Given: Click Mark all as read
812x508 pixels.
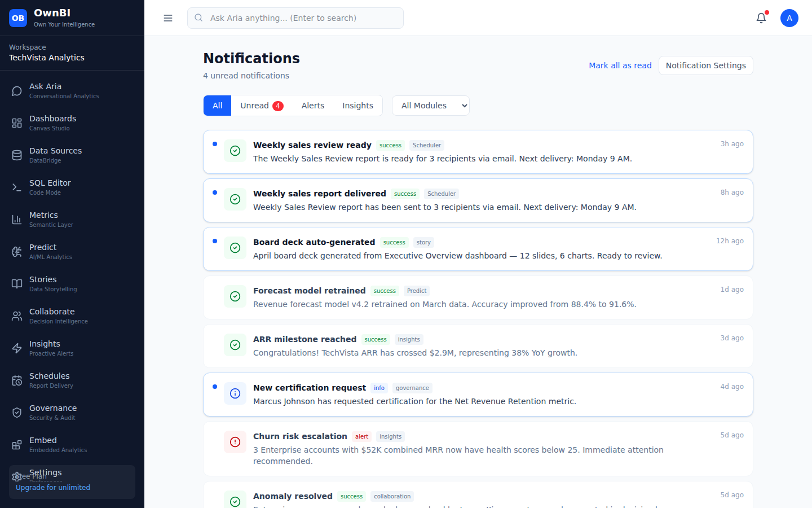Looking at the screenshot, I should point(620,65).
